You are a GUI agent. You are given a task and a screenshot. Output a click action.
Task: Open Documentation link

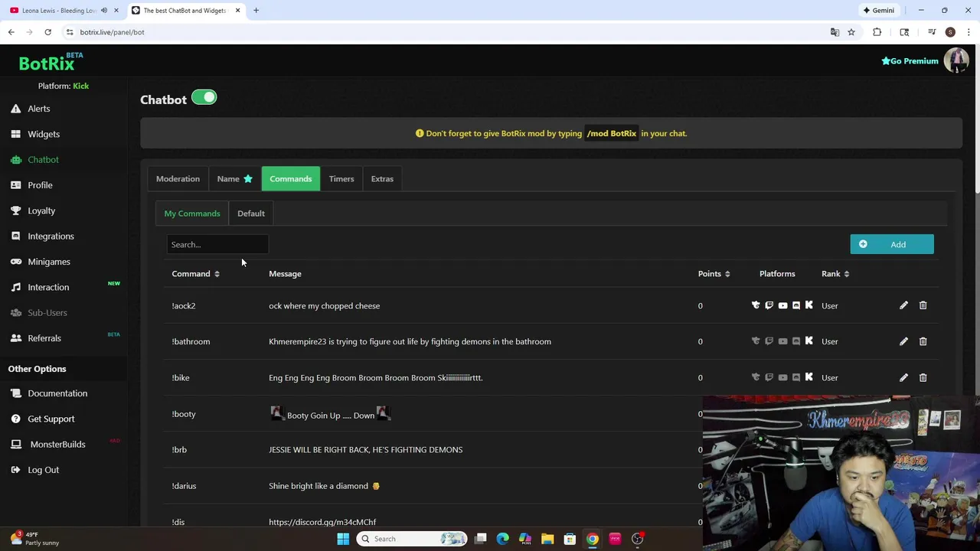(57, 393)
